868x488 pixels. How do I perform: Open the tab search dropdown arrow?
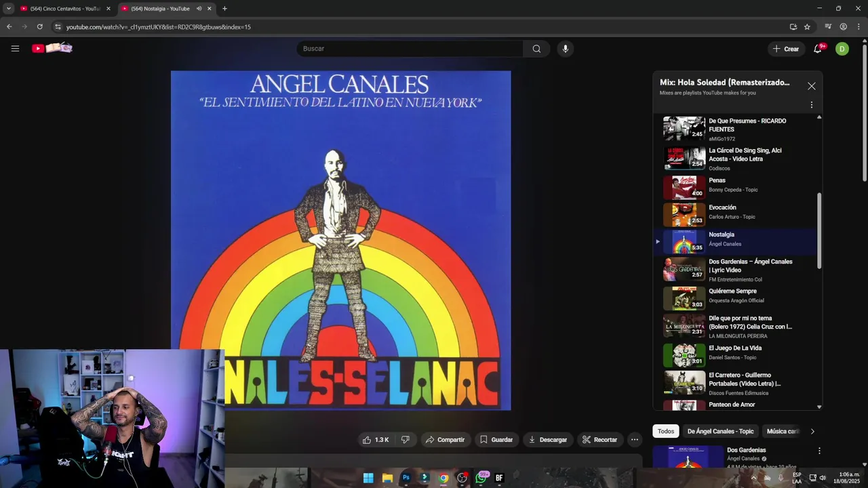tap(9, 9)
